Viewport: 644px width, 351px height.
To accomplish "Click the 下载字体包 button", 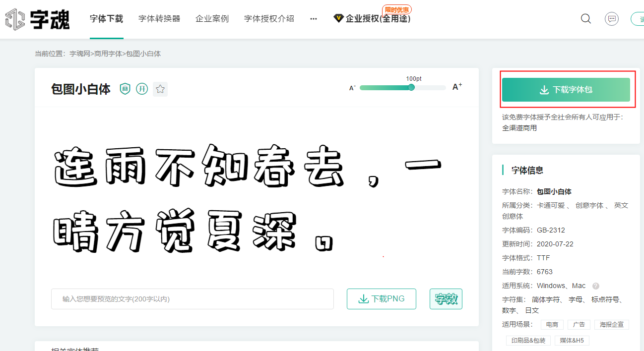I will [566, 90].
